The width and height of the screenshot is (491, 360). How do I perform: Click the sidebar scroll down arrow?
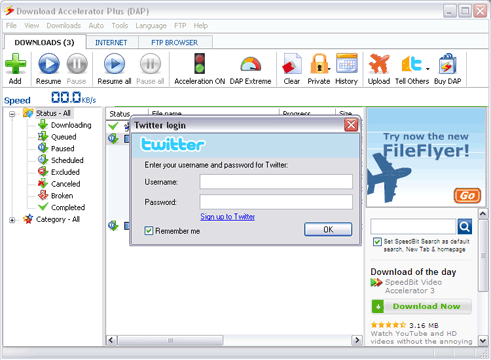point(483,340)
